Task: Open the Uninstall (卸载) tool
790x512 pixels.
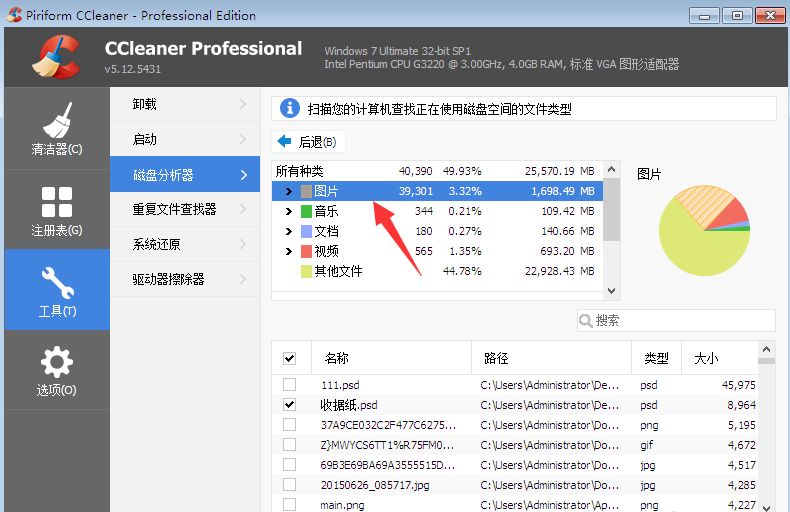Action: click(x=185, y=104)
